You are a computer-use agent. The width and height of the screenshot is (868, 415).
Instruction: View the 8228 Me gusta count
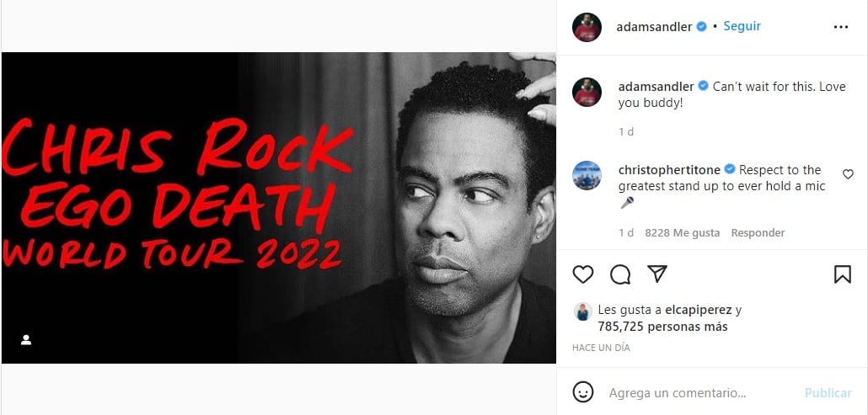(682, 233)
